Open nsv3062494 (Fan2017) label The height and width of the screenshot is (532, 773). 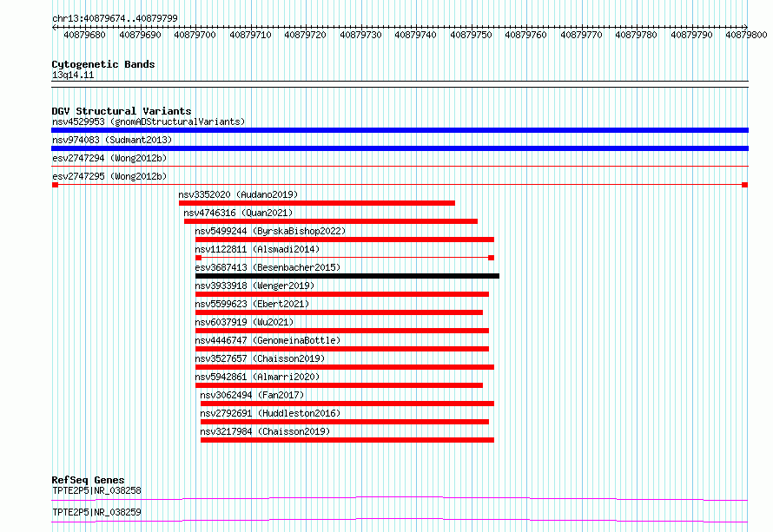click(252, 395)
